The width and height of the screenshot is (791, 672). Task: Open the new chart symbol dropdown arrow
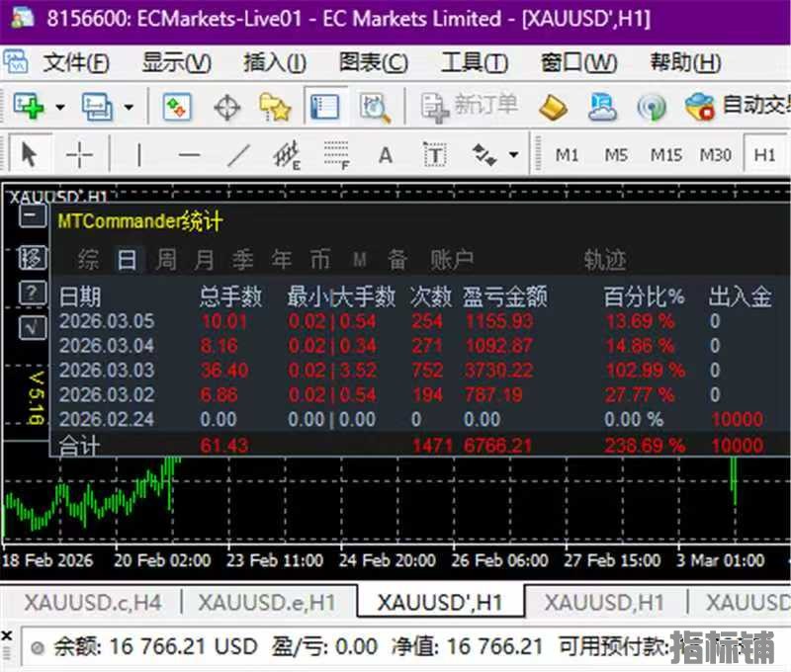[57, 106]
